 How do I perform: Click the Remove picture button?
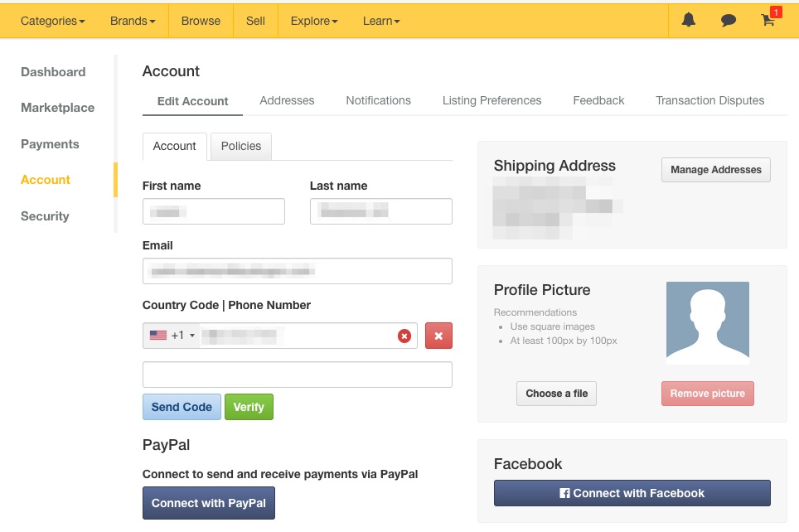(x=707, y=394)
